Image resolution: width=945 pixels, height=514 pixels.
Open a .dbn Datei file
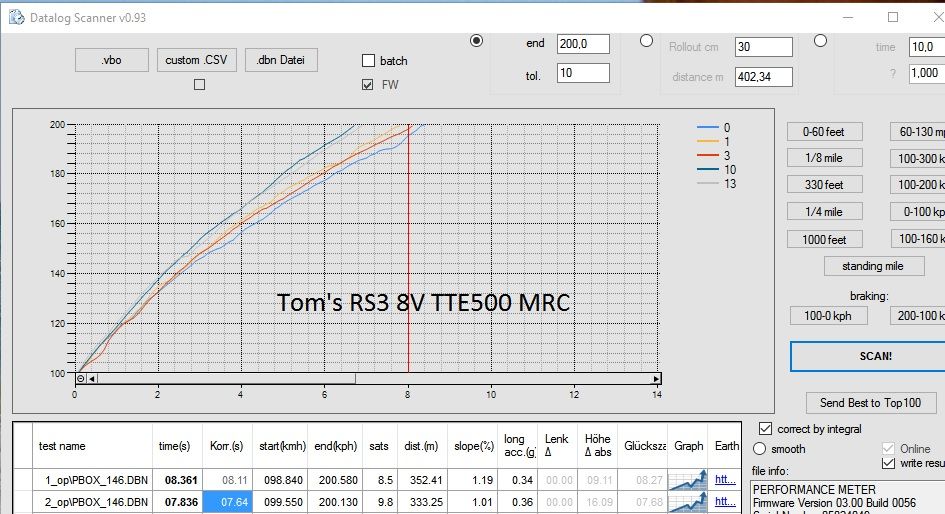point(281,60)
